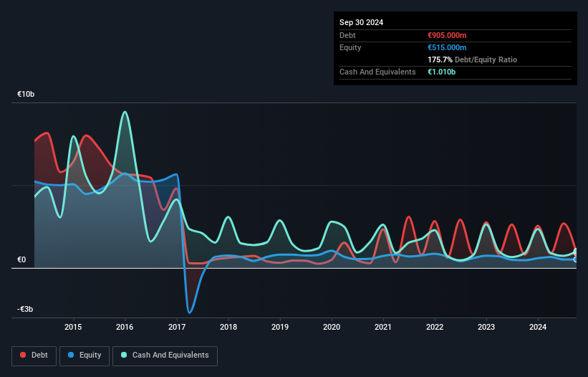Click the blue Equity legend dot
588x377 pixels.
point(71,355)
